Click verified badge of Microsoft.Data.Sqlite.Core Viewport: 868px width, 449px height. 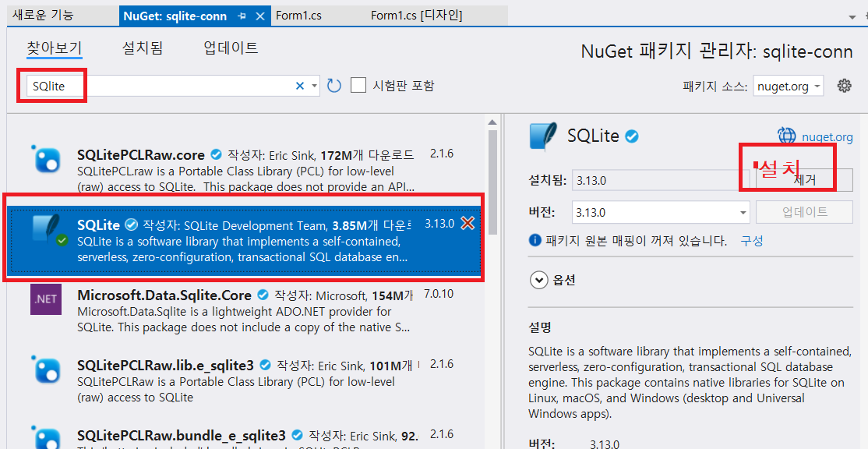(263, 295)
